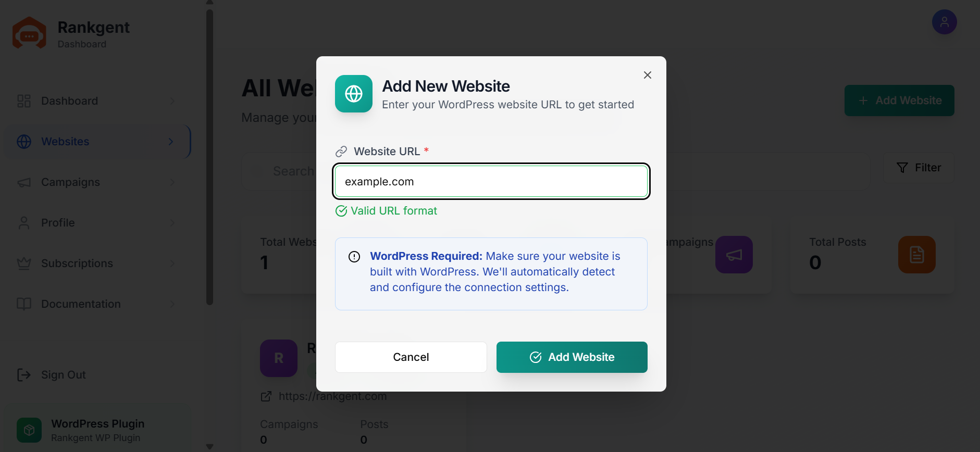Open the Filter button
The width and height of the screenshot is (980, 452).
click(919, 168)
